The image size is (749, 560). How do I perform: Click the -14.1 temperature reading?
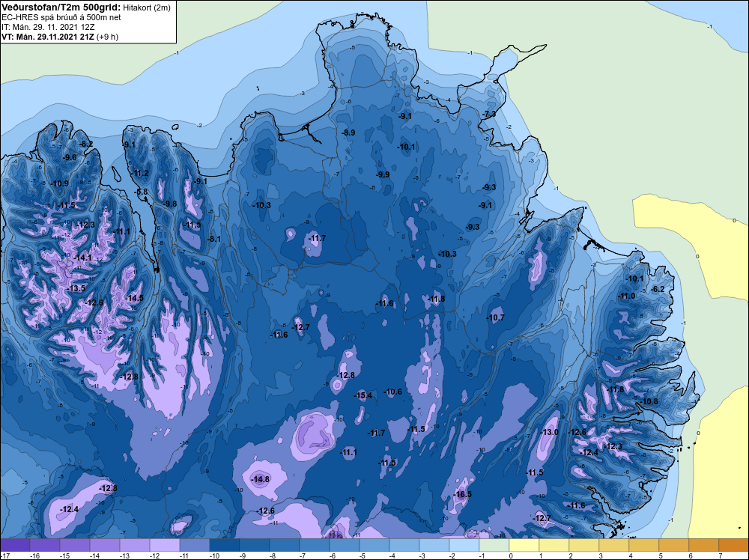pos(82,258)
